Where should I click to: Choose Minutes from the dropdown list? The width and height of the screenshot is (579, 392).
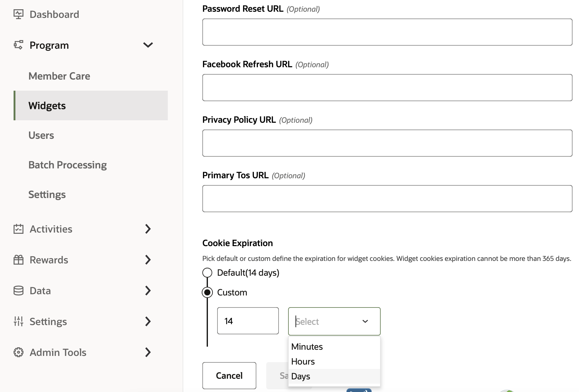pos(307,347)
